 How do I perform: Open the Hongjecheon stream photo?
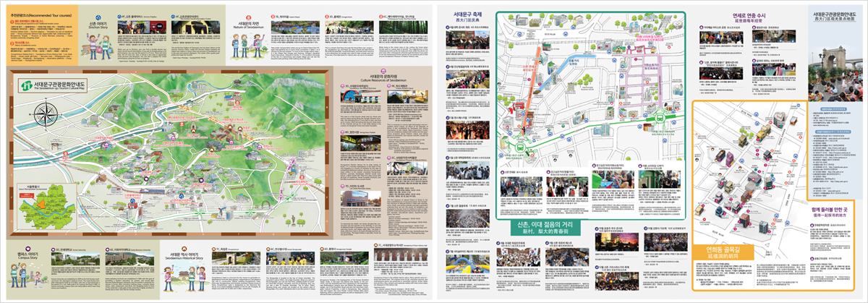349,27
